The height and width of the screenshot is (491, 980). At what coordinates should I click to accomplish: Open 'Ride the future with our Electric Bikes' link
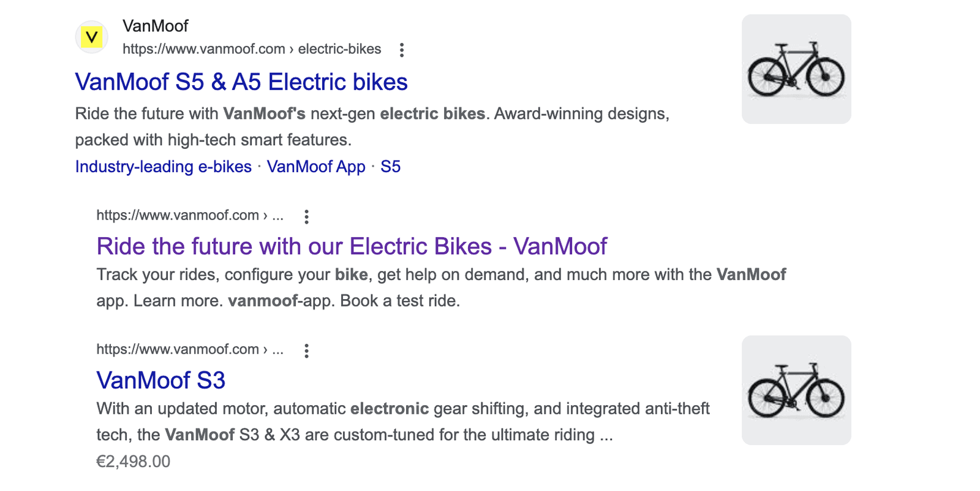pyautogui.click(x=352, y=246)
